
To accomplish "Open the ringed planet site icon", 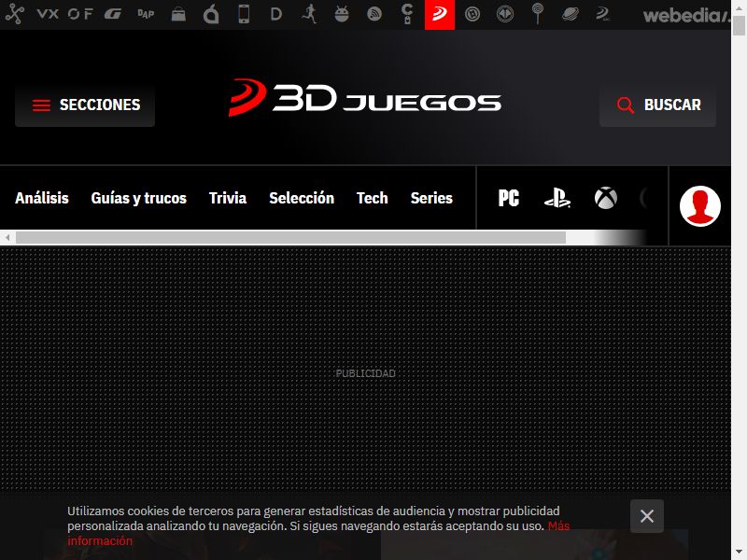I will pos(571,14).
